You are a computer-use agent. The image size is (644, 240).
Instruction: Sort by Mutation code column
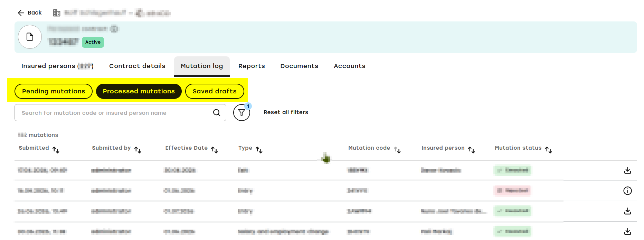(397, 150)
